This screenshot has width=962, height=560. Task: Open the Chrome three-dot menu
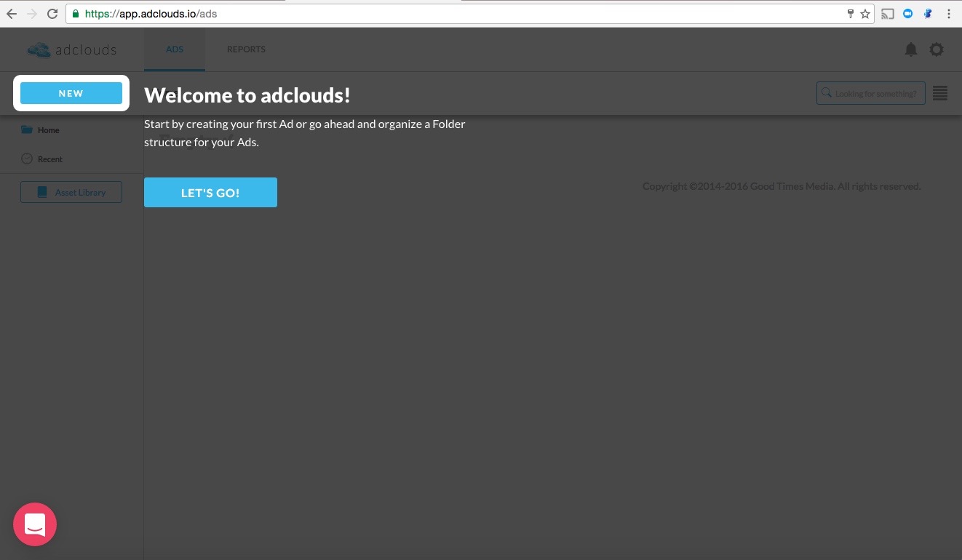click(x=949, y=14)
